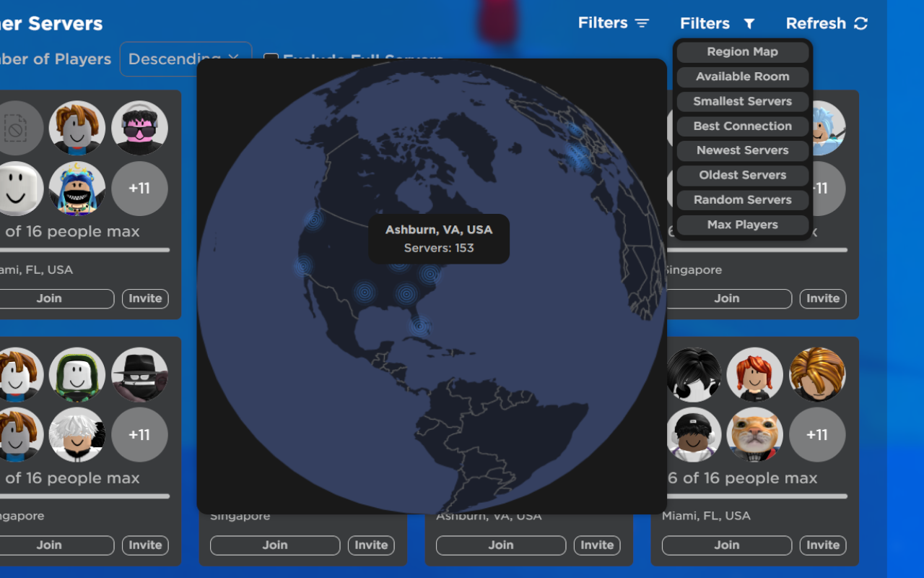Click the Refresh circular arrows icon
The height and width of the screenshot is (578, 924).
860,24
